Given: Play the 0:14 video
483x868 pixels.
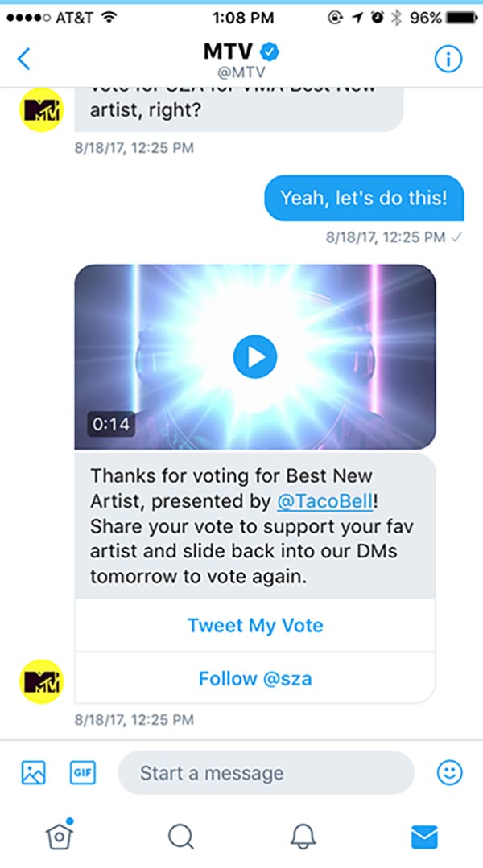Looking at the screenshot, I should tap(255, 356).
